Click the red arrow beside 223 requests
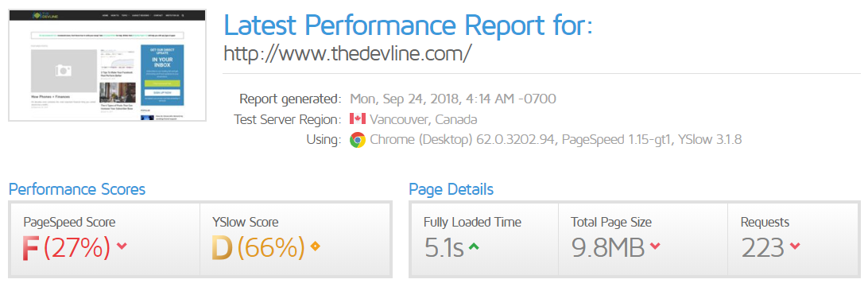 (795, 246)
